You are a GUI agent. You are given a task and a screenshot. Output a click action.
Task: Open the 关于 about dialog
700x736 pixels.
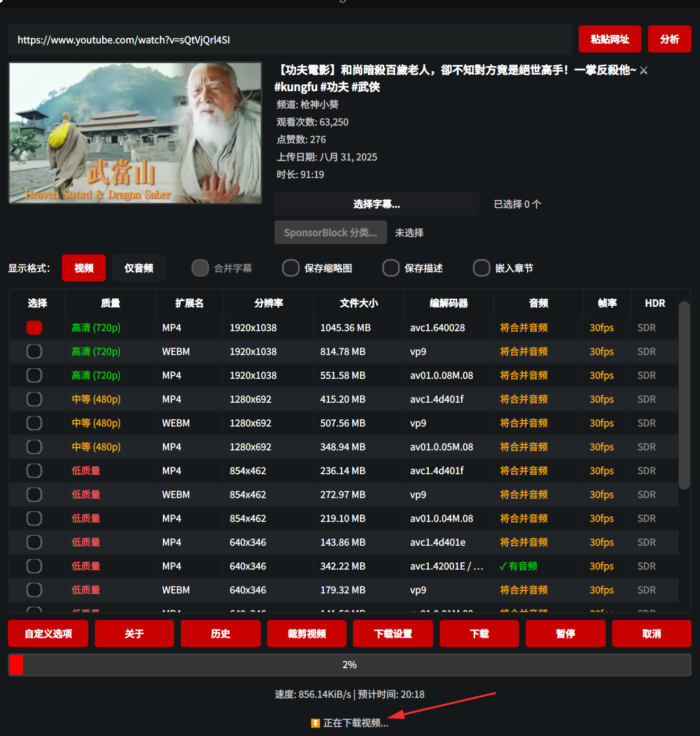click(134, 634)
